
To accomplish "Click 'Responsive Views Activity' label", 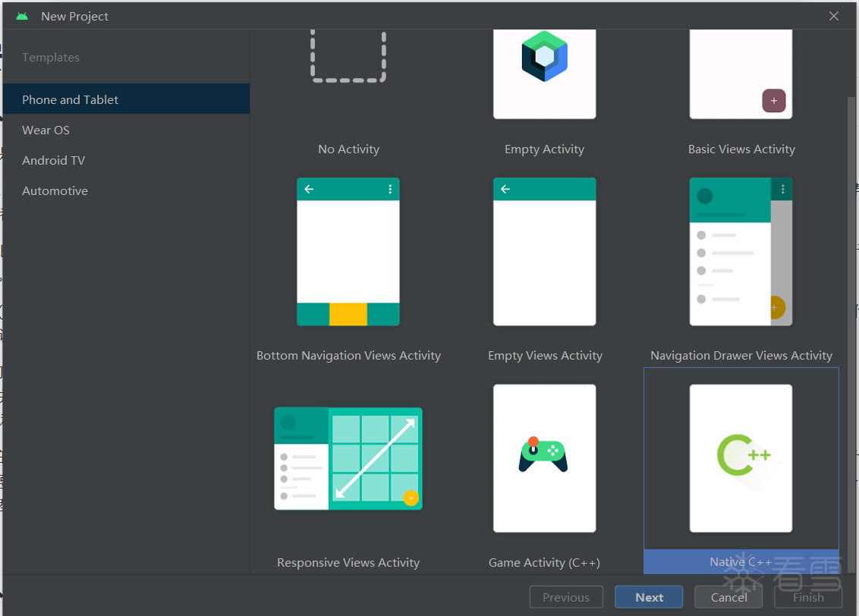I will (x=348, y=563).
